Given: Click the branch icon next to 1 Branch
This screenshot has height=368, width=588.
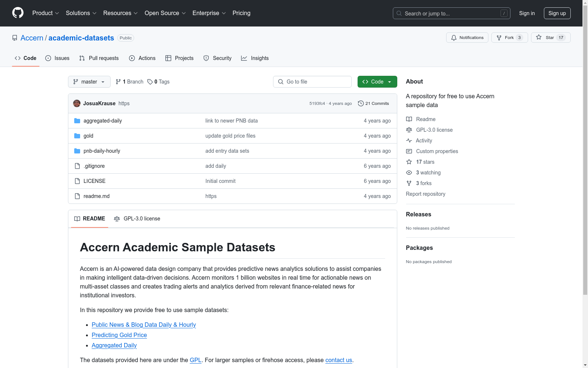Looking at the screenshot, I should coord(118,82).
